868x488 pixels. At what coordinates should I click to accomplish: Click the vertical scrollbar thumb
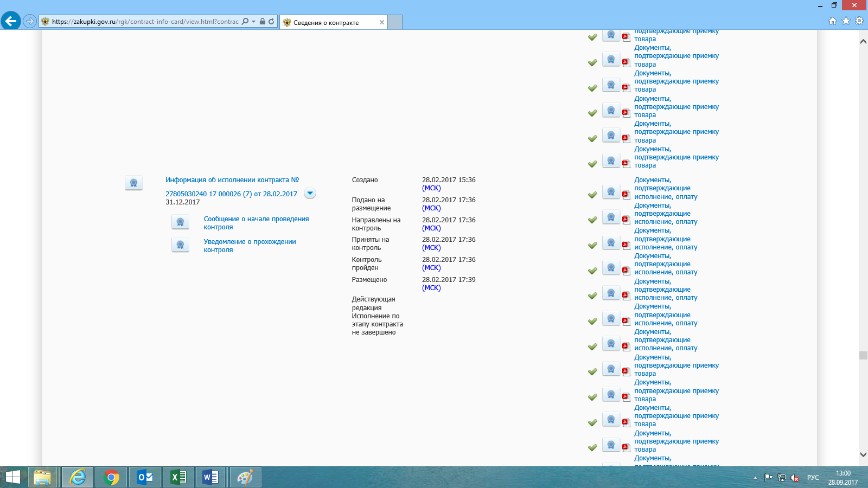(863, 355)
